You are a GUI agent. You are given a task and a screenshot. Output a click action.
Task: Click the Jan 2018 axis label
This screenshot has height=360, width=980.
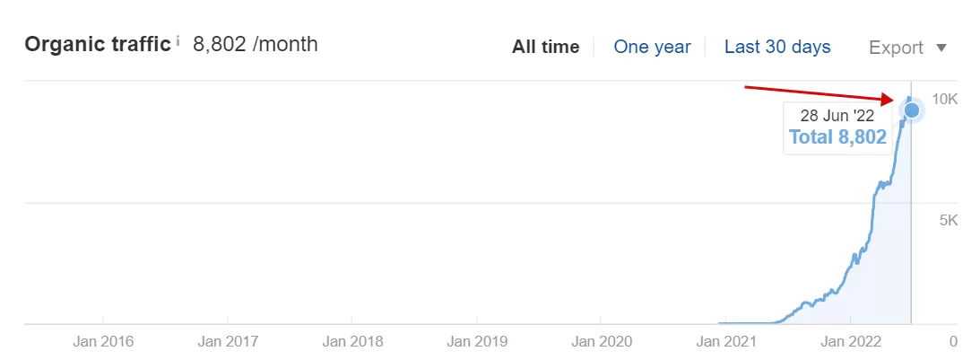pyautogui.click(x=352, y=341)
